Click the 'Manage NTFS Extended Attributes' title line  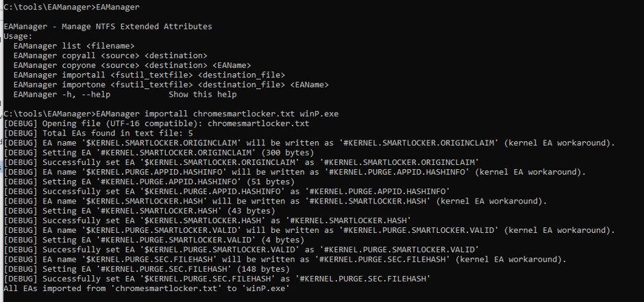pos(108,27)
